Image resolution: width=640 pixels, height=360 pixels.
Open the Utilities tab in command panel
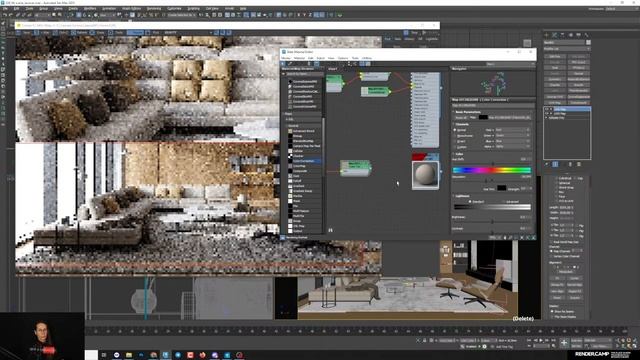coord(587,35)
